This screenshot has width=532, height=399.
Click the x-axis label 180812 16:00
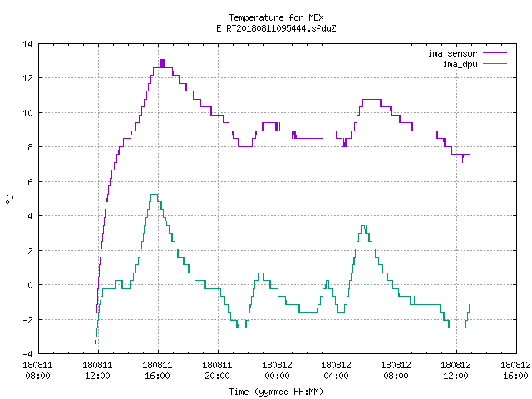tap(515, 371)
